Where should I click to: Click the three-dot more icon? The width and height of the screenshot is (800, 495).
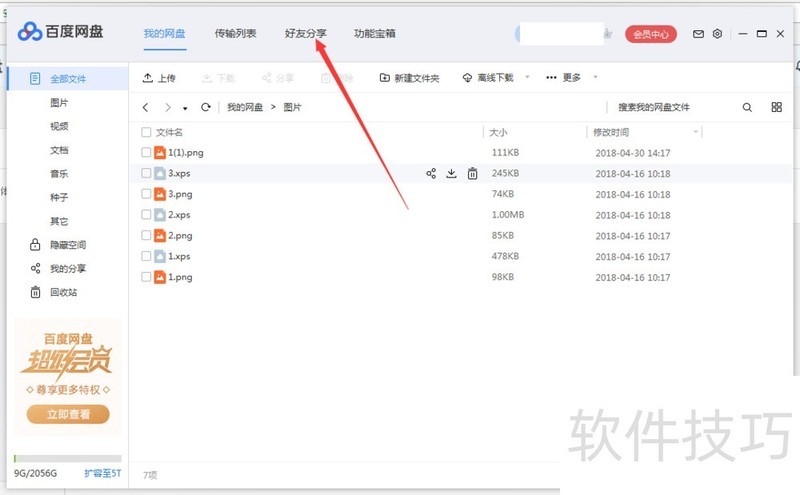(551, 78)
